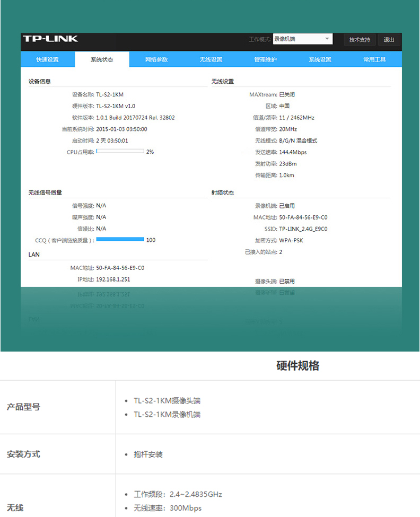Click TL-S2-1KM录像机端 list item

pyautogui.click(x=167, y=415)
